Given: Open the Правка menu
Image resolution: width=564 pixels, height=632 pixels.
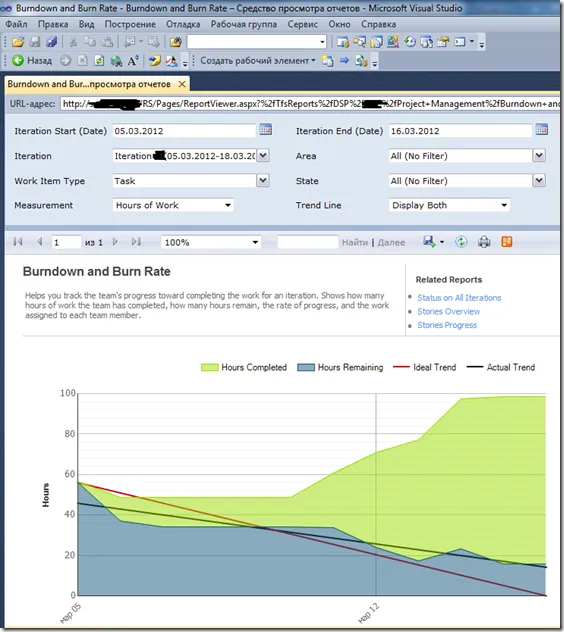Looking at the screenshot, I should coord(53,24).
